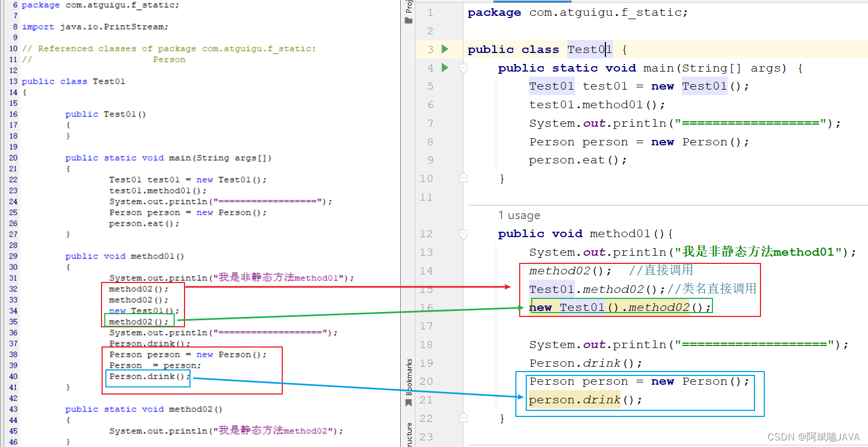
Task: Click the run arrow beside the main method
Action: (x=445, y=68)
